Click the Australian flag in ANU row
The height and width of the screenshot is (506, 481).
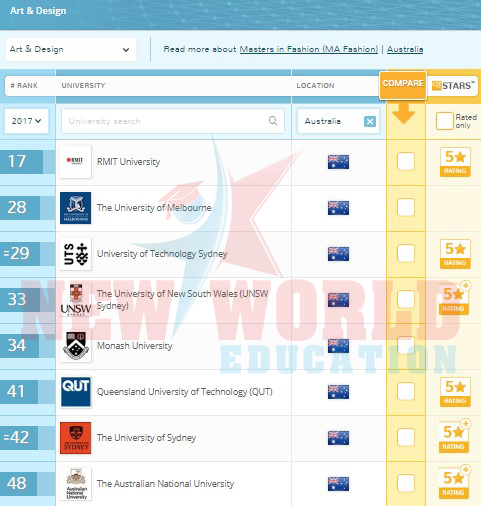[x=338, y=484]
